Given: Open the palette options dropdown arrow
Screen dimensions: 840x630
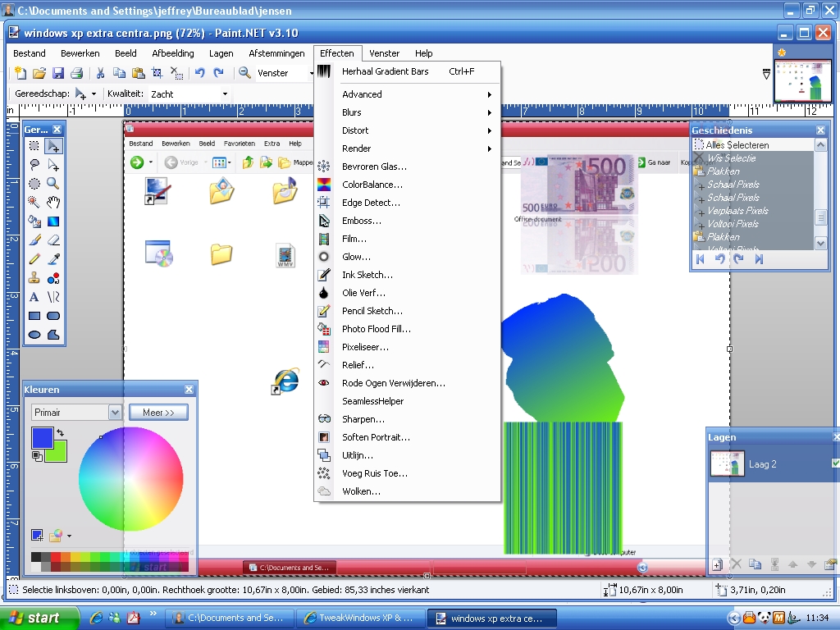Looking at the screenshot, I should pyautogui.click(x=69, y=536).
